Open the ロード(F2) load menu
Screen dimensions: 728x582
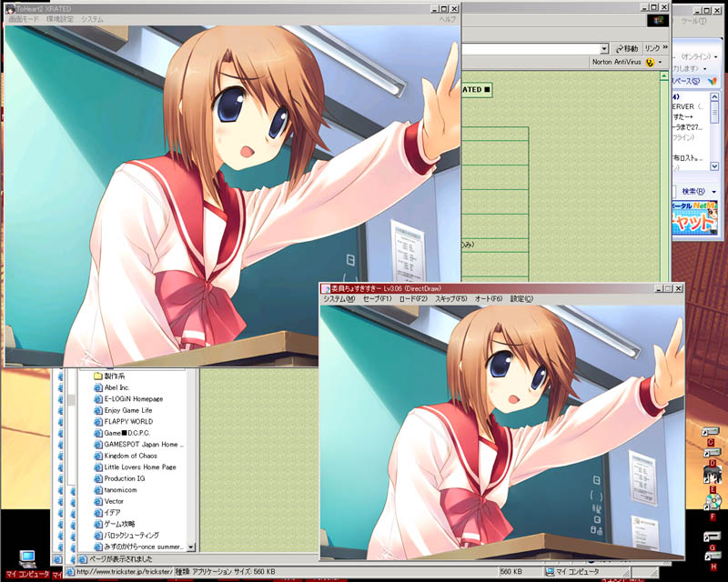click(413, 299)
